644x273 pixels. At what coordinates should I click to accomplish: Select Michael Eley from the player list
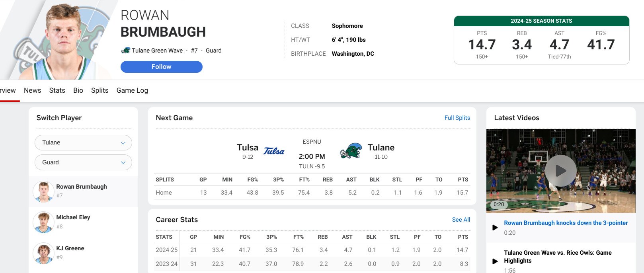tap(73, 217)
